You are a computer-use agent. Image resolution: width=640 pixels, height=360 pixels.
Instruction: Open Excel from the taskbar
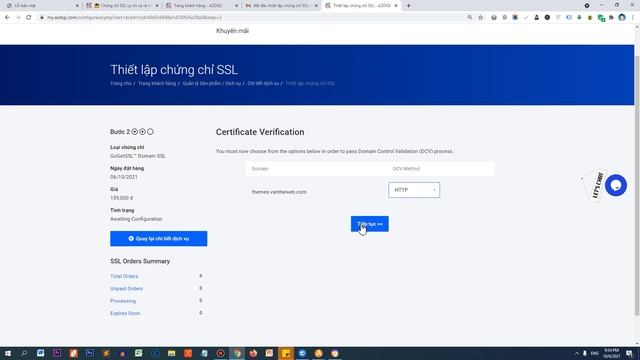click(139, 353)
